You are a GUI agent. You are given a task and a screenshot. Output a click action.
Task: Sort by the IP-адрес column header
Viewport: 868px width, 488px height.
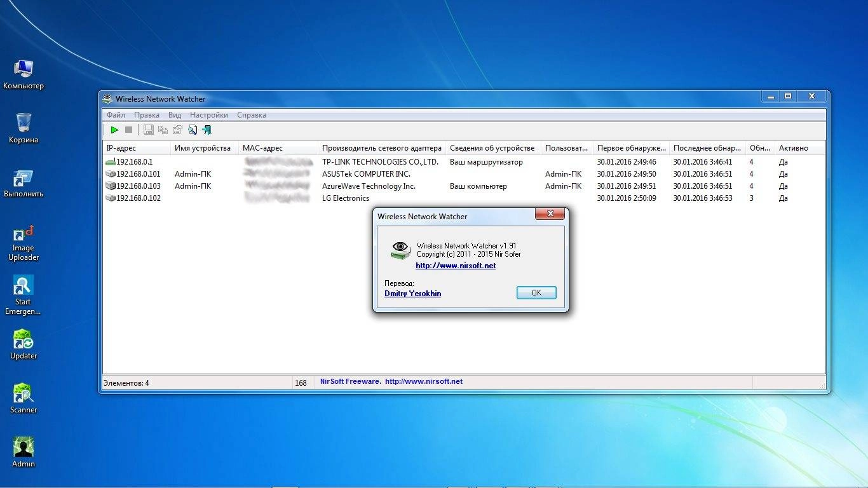pos(137,148)
